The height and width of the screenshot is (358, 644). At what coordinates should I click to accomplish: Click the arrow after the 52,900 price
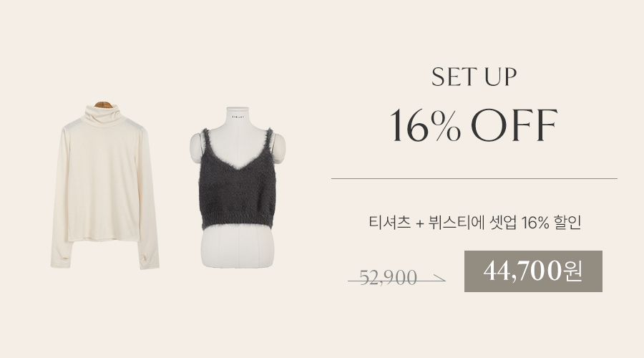(439, 279)
